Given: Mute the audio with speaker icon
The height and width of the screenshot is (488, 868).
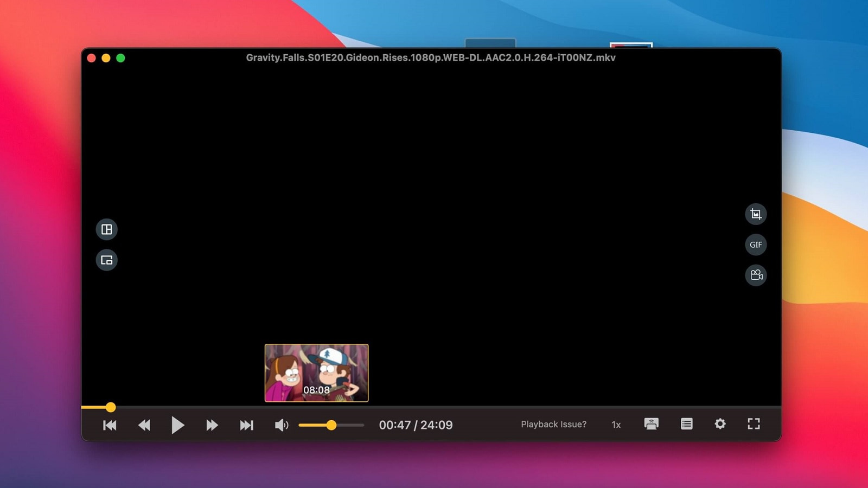Looking at the screenshot, I should [x=281, y=425].
